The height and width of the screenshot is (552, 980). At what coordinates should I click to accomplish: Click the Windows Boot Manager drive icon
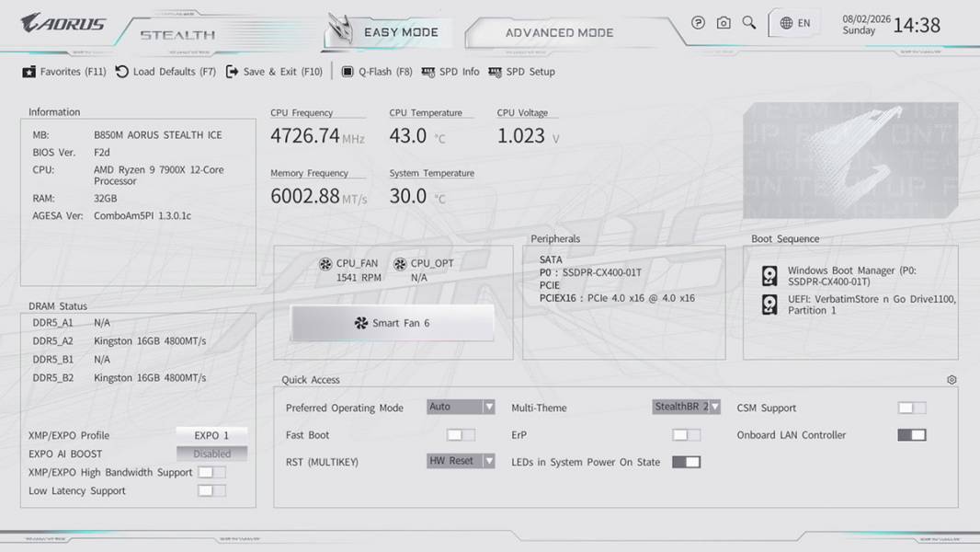[x=769, y=276]
